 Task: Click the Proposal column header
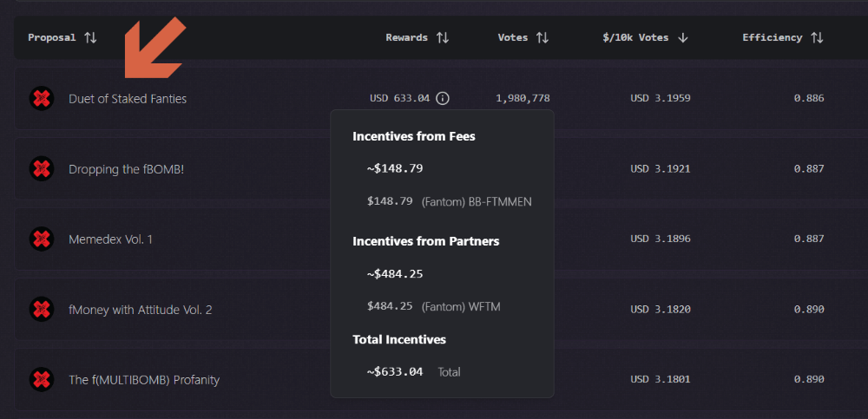tap(52, 37)
